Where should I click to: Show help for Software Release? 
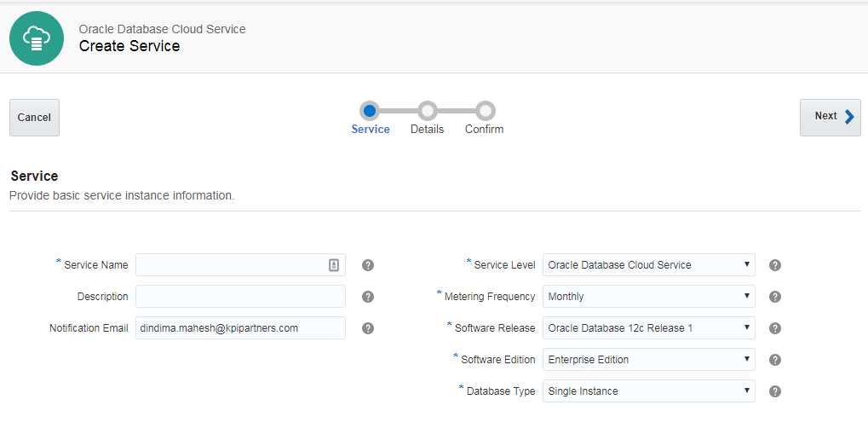coord(775,328)
